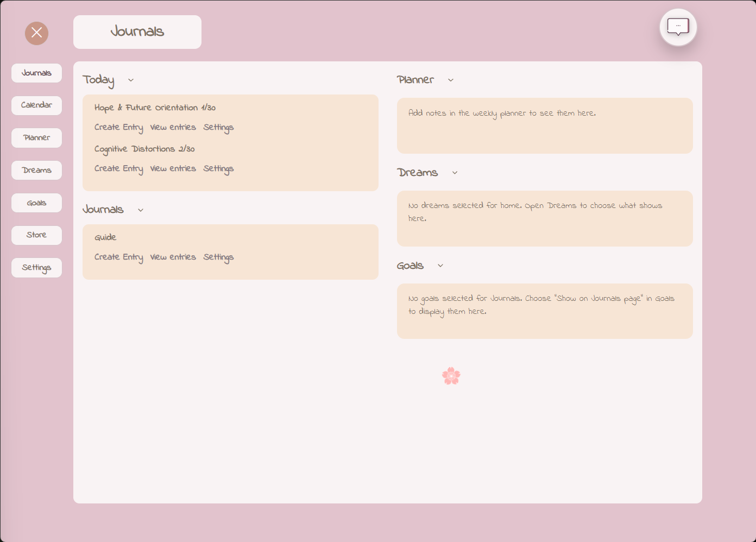756x542 pixels.
Task: Click Settings link under Hope & Future Orientation
Action: (x=218, y=127)
